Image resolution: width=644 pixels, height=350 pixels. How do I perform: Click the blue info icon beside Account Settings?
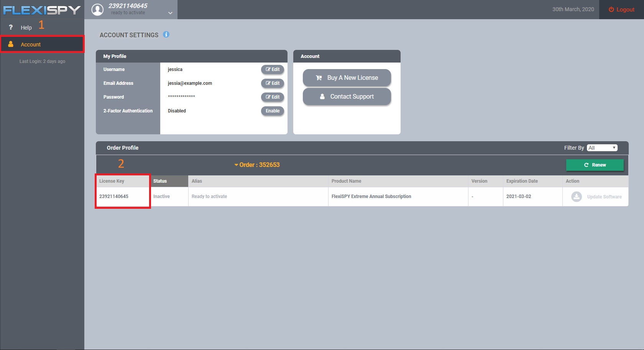166,35
